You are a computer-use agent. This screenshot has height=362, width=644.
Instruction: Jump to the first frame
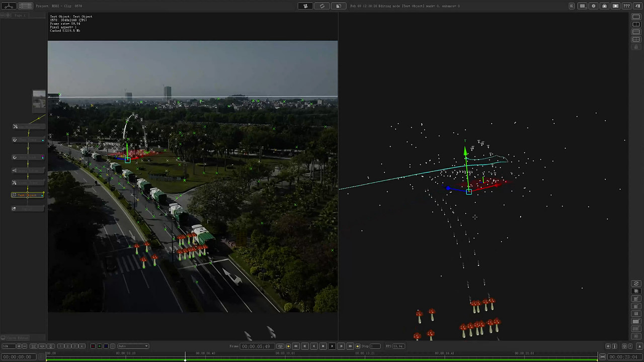tap(296, 346)
